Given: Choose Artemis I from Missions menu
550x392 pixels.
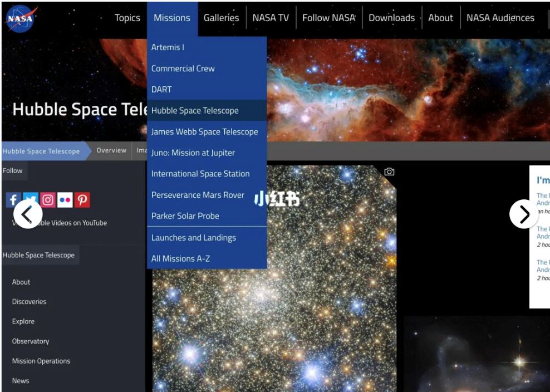Looking at the screenshot, I should click(168, 47).
